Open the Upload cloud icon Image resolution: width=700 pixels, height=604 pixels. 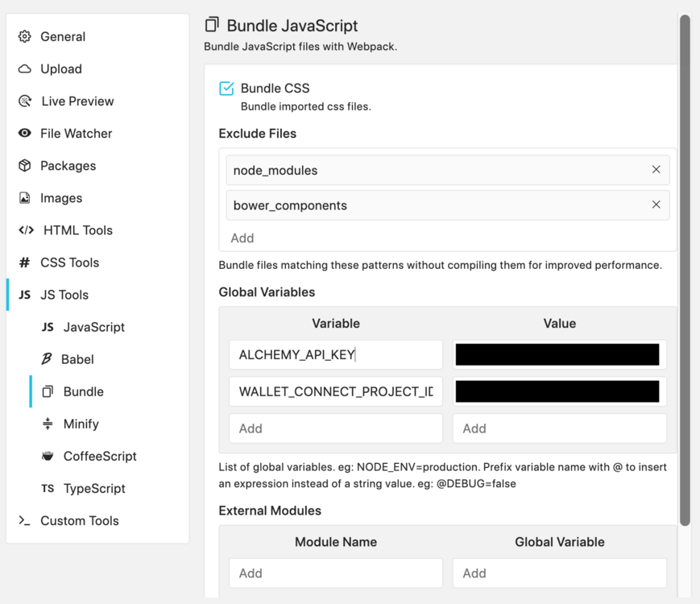point(25,68)
